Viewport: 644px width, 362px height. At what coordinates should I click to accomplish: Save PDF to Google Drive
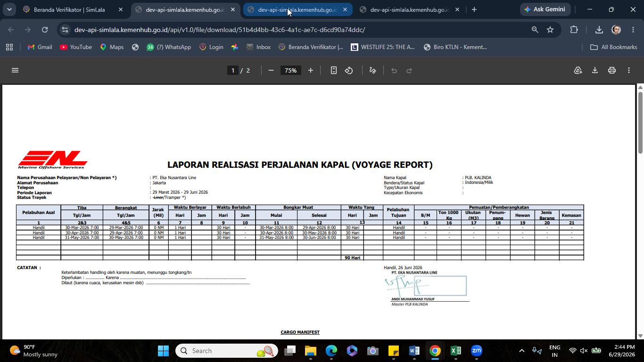(x=578, y=70)
